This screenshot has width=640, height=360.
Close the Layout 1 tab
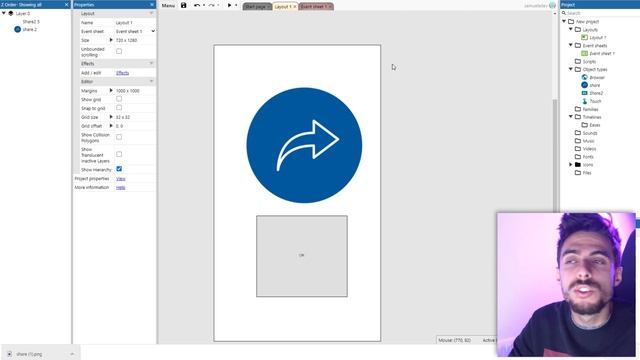click(295, 7)
